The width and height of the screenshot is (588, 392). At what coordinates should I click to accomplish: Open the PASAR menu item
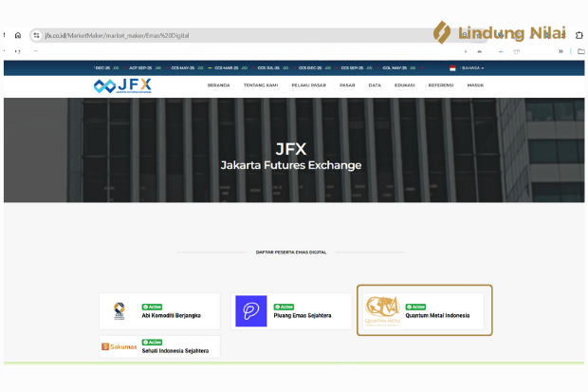click(347, 85)
